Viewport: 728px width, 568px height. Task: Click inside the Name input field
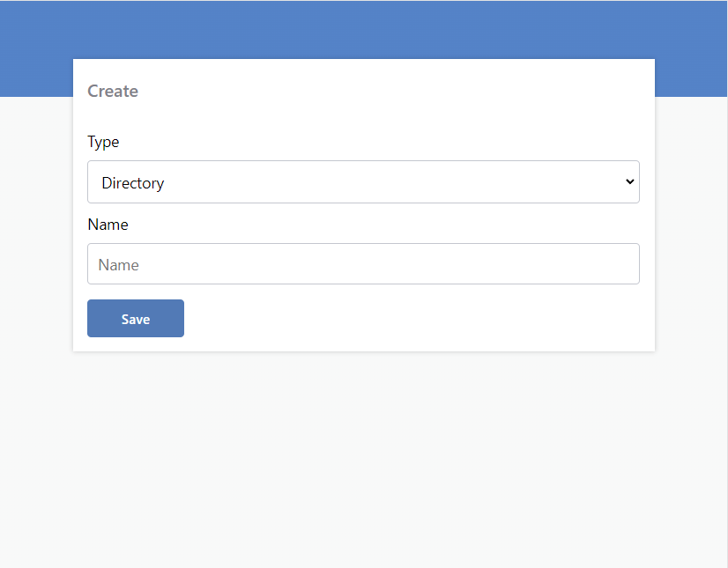pos(363,263)
